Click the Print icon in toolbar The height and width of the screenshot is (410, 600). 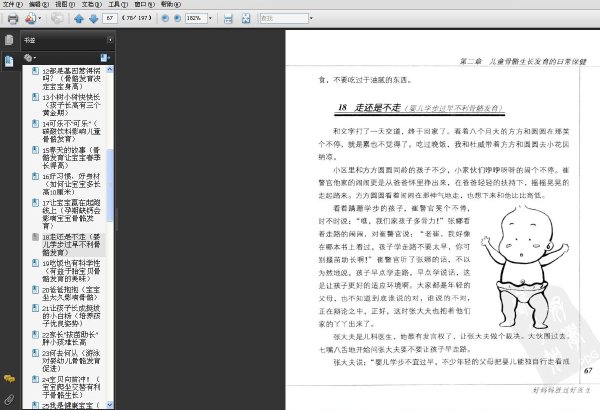click(13, 18)
